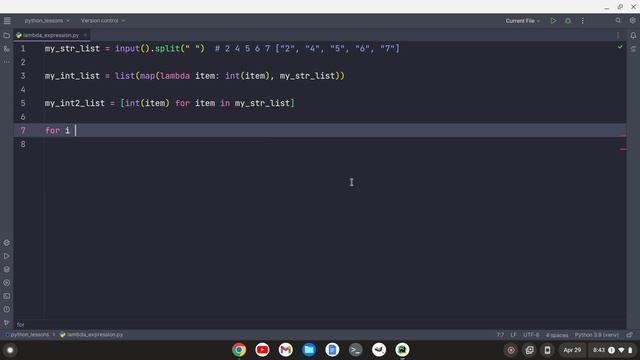
Task: Click line number 3 in the gutter
Action: (x=23, y=76)
